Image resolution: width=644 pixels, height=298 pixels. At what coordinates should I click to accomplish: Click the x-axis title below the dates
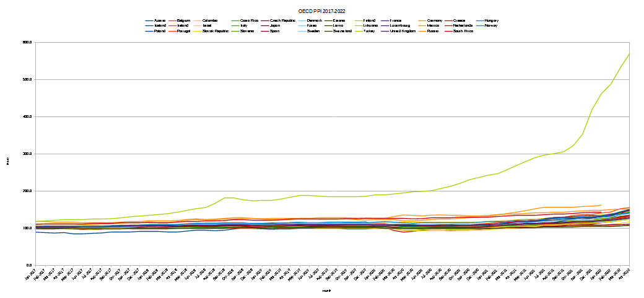pos(326,291)
